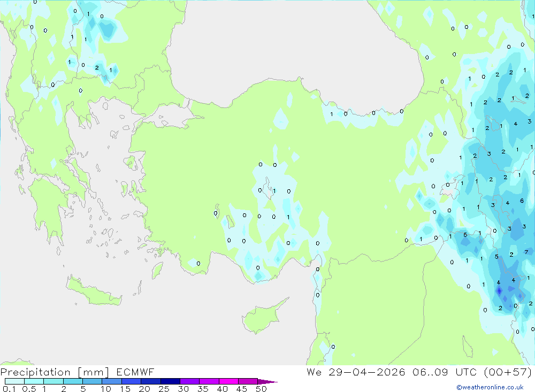This screenshot has height=392, width=535.
Task: Click the 45–50 mm legend color box
Action: coord(248,381)
